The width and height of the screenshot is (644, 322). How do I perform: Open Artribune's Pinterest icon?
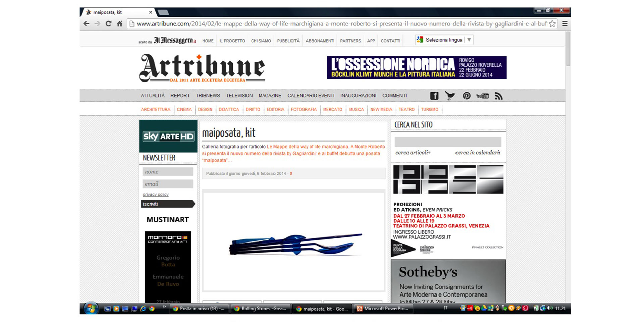pos(467,96)
